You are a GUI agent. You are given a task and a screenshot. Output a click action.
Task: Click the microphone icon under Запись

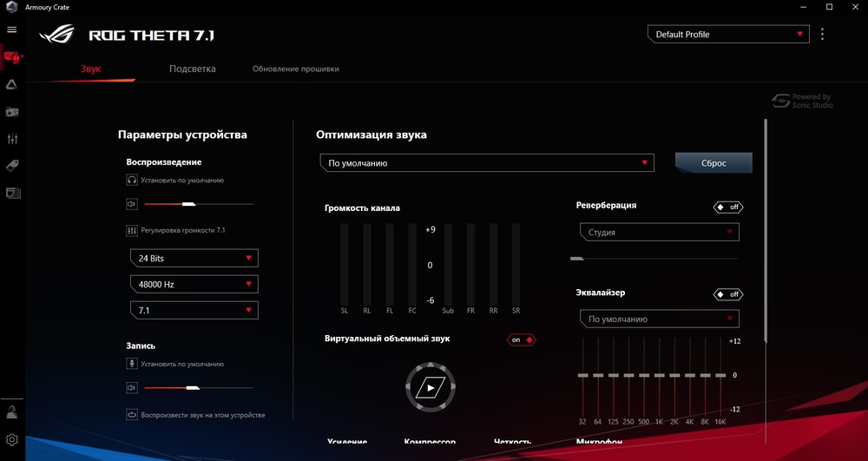132,364
